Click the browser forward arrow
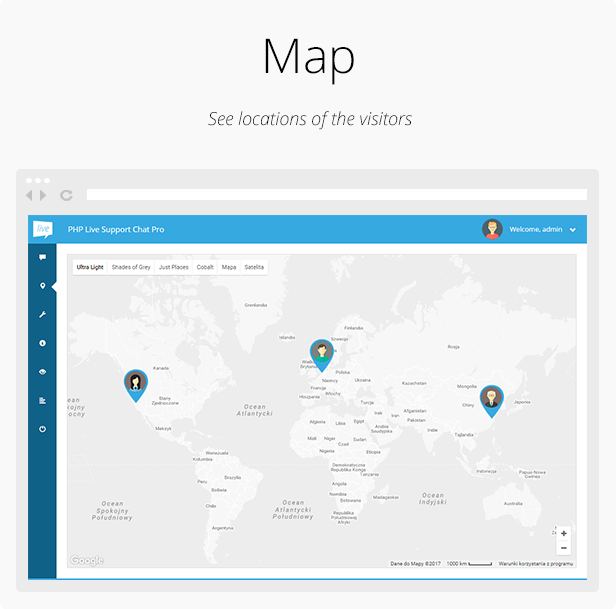 point(43,195)
